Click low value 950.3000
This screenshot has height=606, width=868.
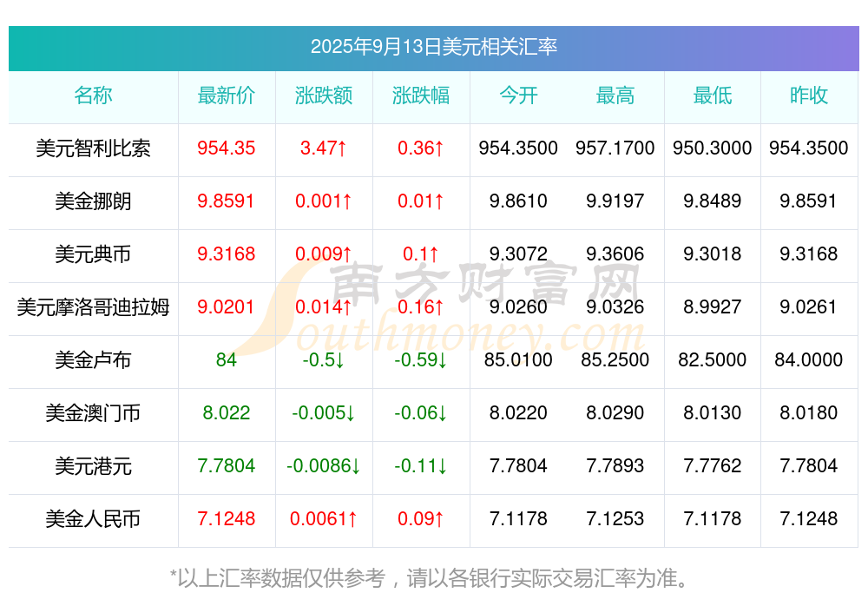713,148
